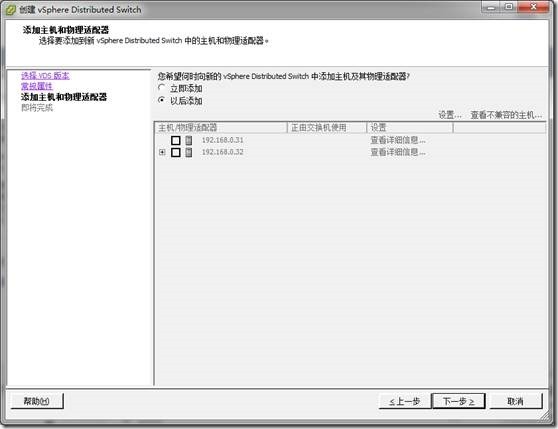
Task: Click the host icon beside 192.168.0.32
Action: [189, 152]
